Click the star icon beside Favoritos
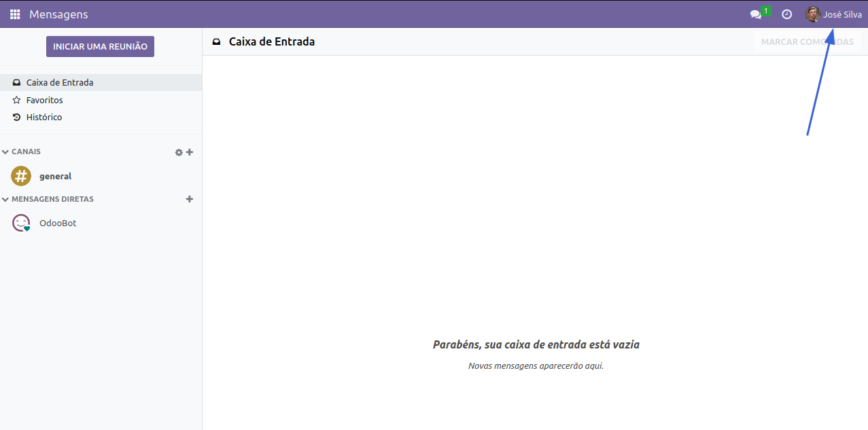This screenshot has height=430, width=868. [17, 100]
